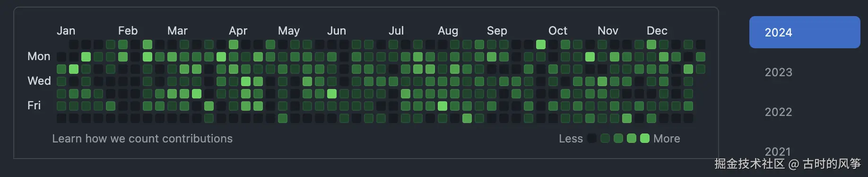Click the Sep month label

point(497,31)
